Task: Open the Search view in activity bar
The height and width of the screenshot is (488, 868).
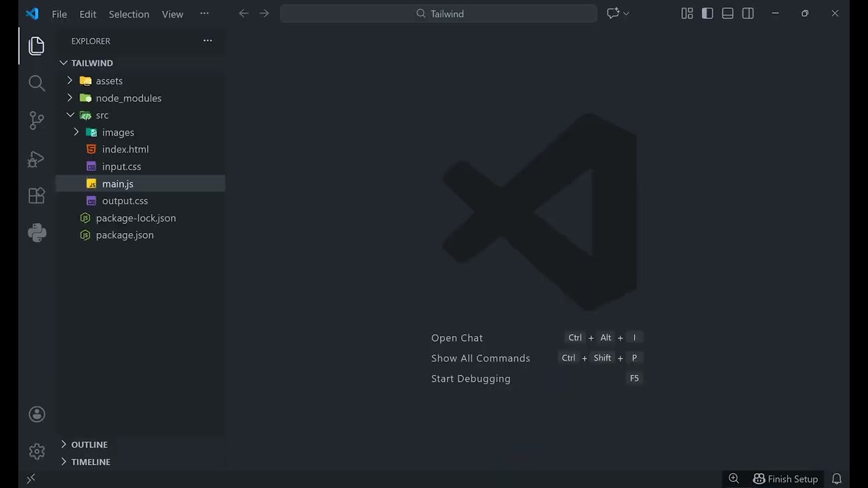Action: 37,83
